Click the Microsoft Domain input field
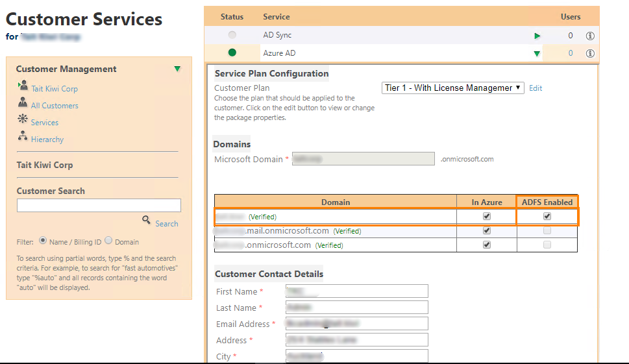The image size is (629, 364). [363, 159]
